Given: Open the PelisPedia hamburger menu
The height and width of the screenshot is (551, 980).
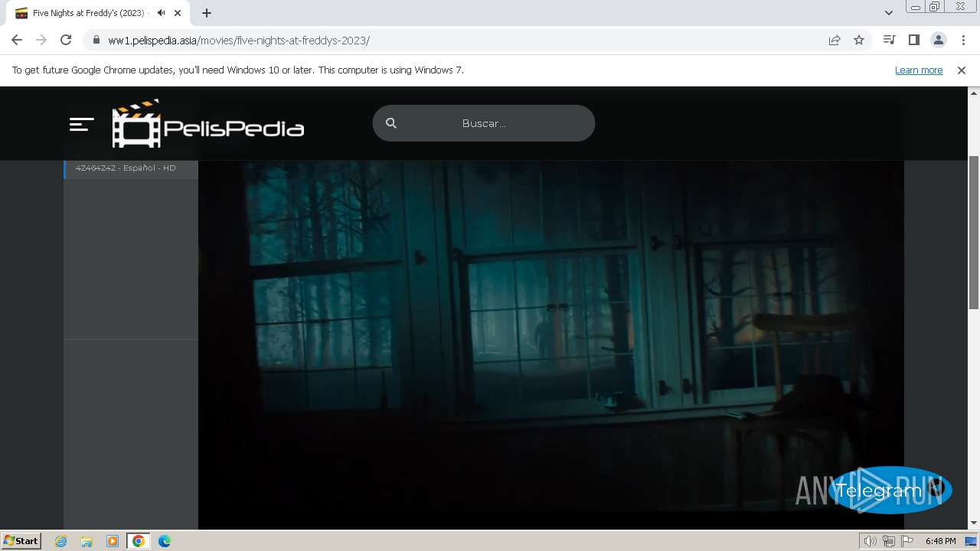Looking at the screenshot, I should [x=82, y=124].
